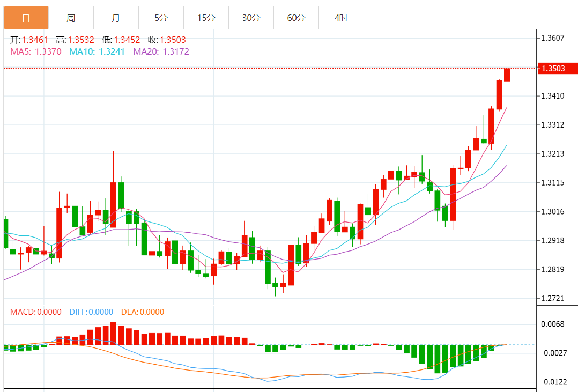Click the low price 低:1.3452
This screenshot has height=392, width=578.
[121, 40]
